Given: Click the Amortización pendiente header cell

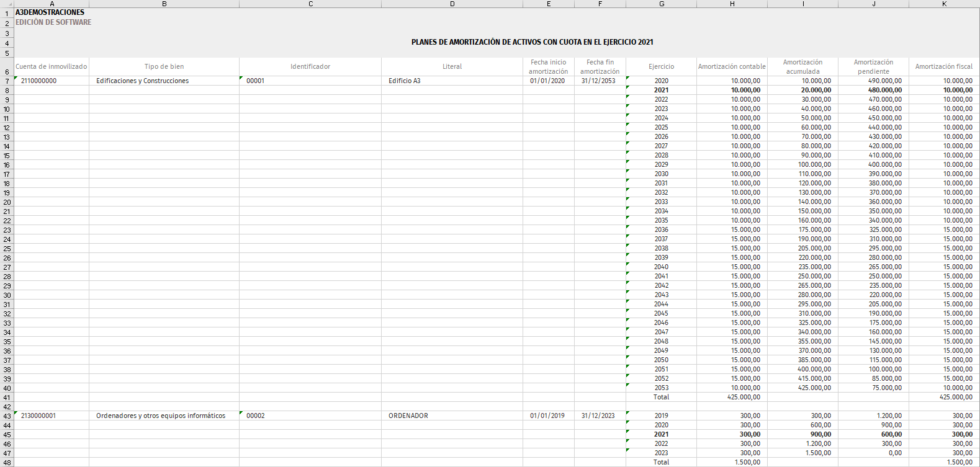Looking at the screenshot, I should pos(873,66).
